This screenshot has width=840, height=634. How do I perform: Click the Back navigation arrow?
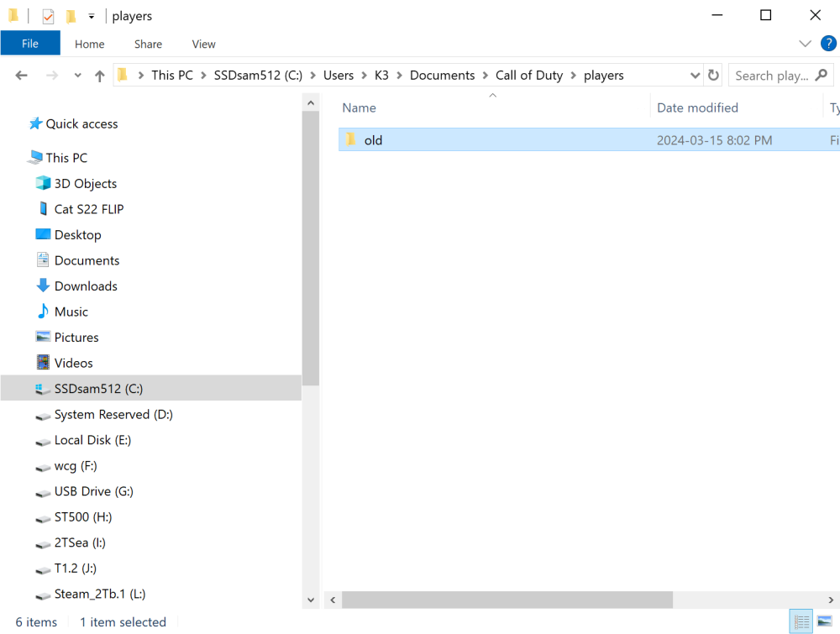point(22,76)
